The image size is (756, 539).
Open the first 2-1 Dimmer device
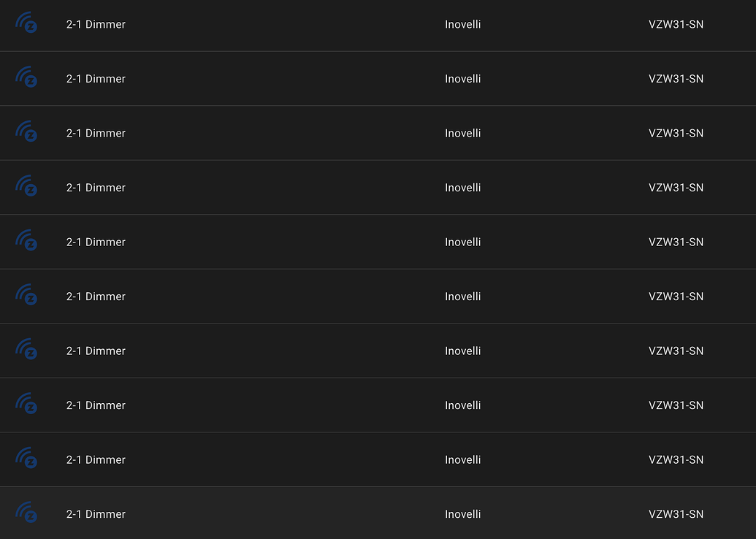(96, 24)
